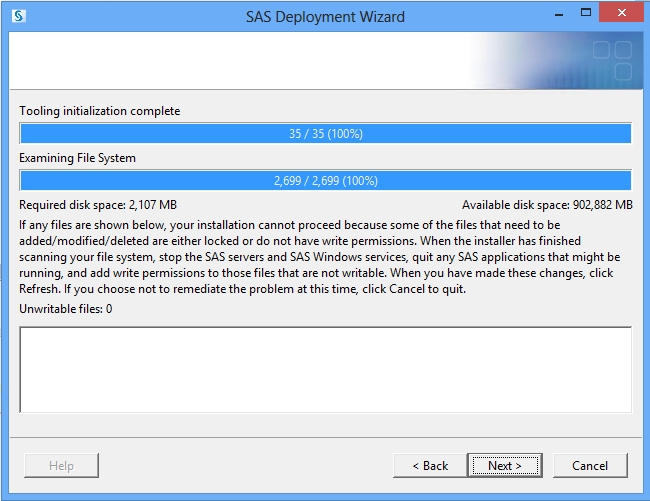Close the SAS Deployment Wizard window
Viewport: 650px width, 501px height.
tap(621, 12)
